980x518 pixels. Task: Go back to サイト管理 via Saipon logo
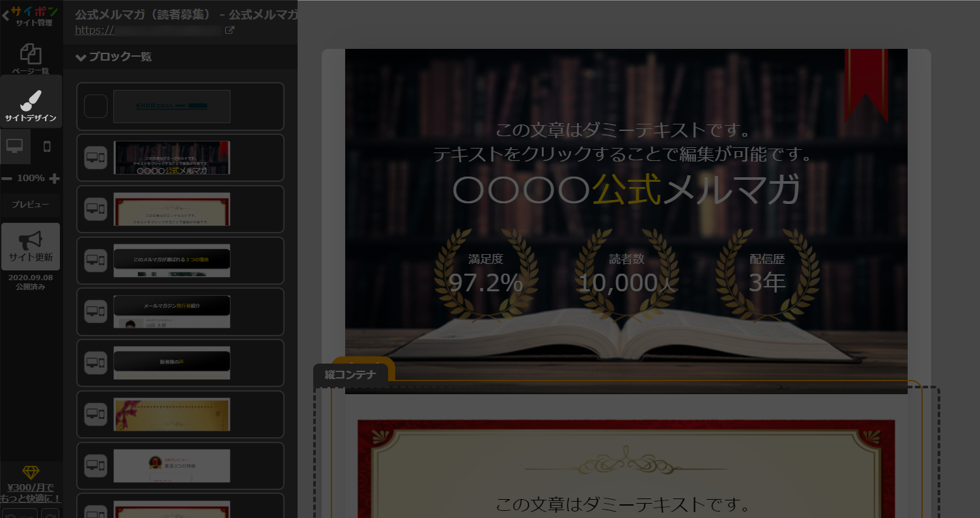30,16
